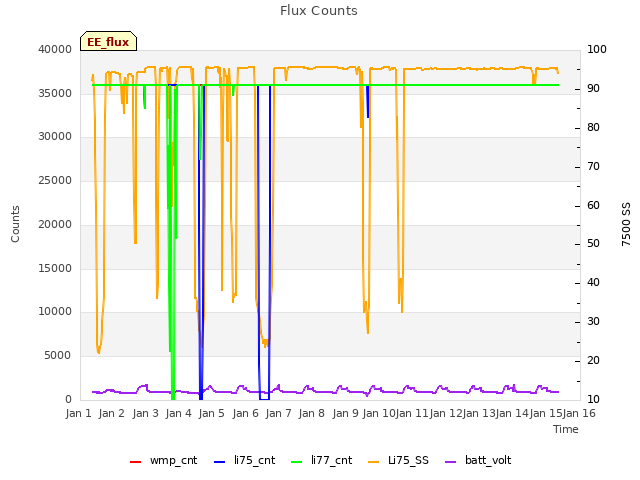Click the 15000 tick on Counts axis
This screenshot has width=640, height=480.
[x=55, y=268]
